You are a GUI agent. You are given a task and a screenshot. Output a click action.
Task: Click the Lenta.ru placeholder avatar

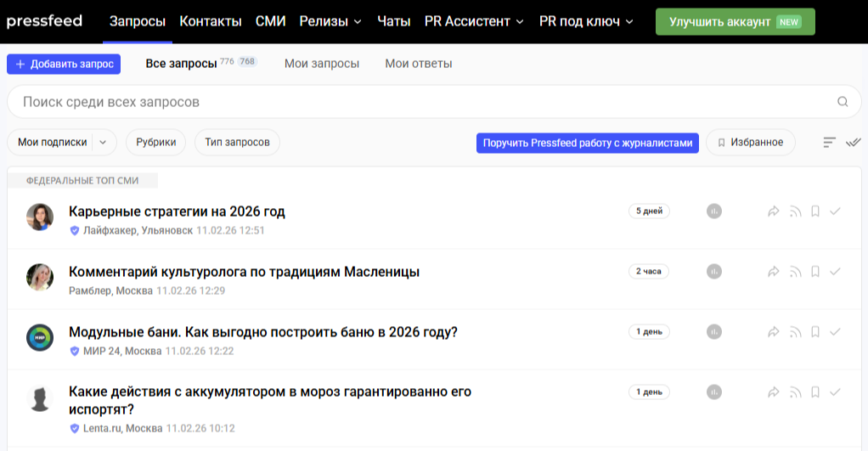(x=40, y=398)
